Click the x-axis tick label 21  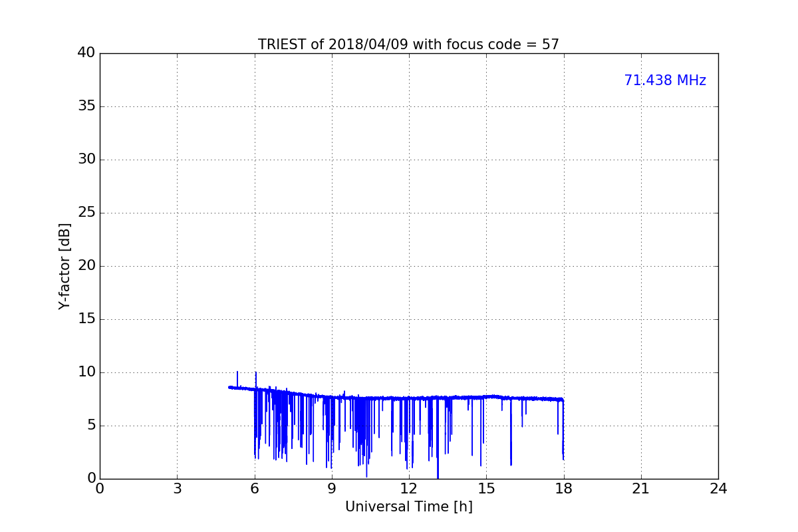click(641, 489)
